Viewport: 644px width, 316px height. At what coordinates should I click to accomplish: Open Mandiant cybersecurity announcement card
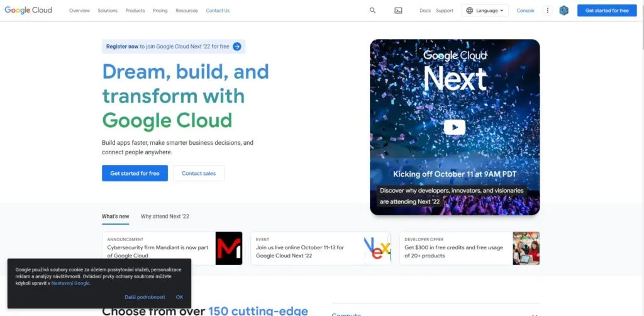point(172,248)
